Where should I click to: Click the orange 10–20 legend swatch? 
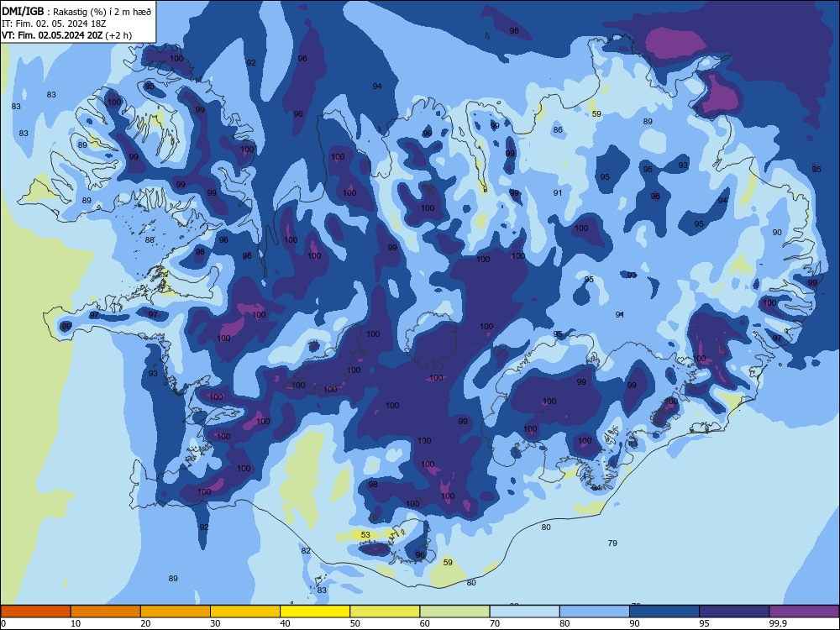pyautogui.click(x=106, y=612)
